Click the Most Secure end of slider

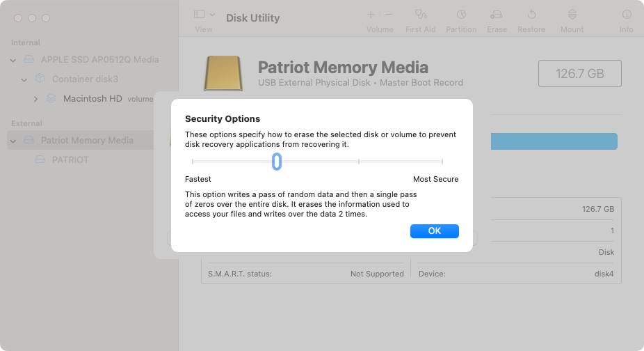[442, 162]
